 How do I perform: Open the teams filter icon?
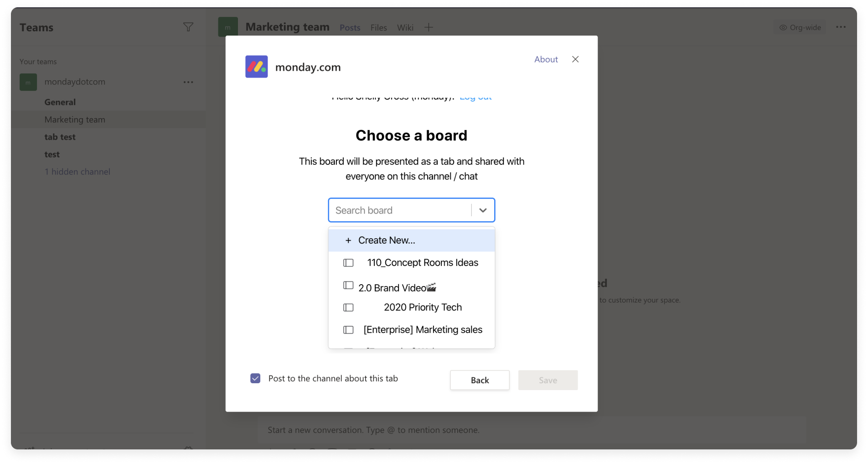[188, 27]
